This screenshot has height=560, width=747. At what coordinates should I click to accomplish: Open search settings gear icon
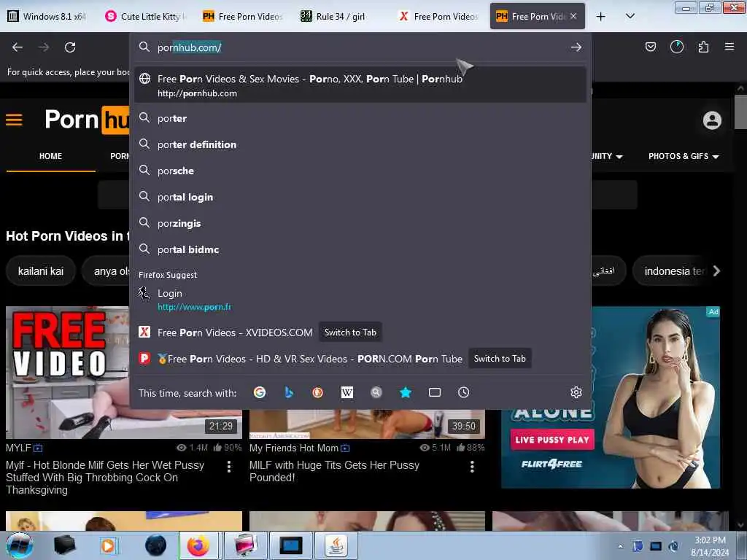point(576,392)
